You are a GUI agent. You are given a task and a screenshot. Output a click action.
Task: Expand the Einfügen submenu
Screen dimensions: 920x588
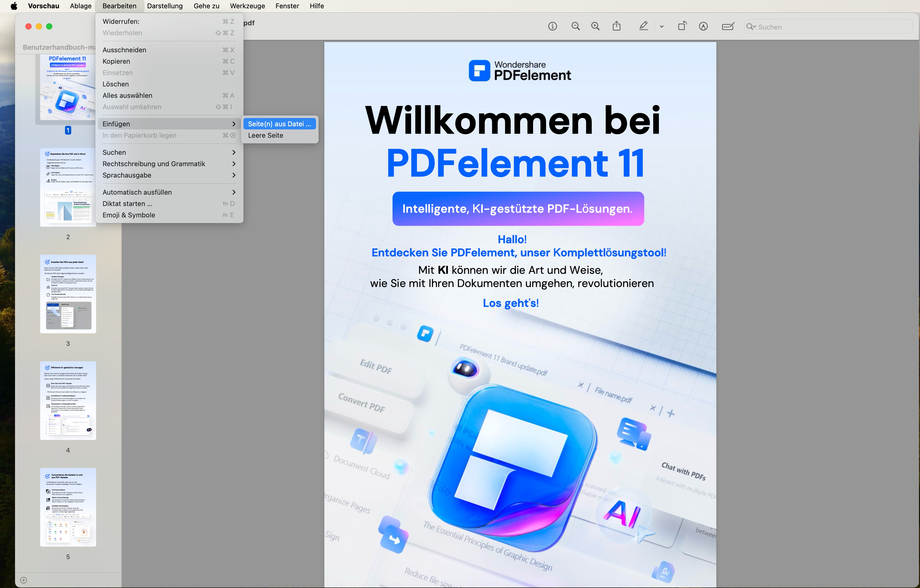click(169, 124)
